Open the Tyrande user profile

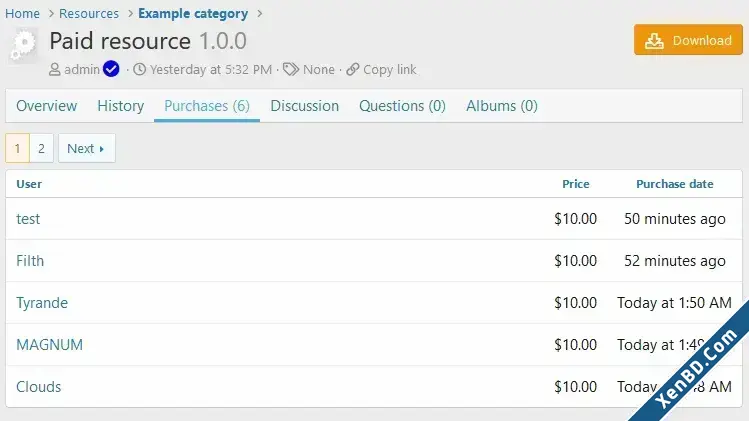42,303
